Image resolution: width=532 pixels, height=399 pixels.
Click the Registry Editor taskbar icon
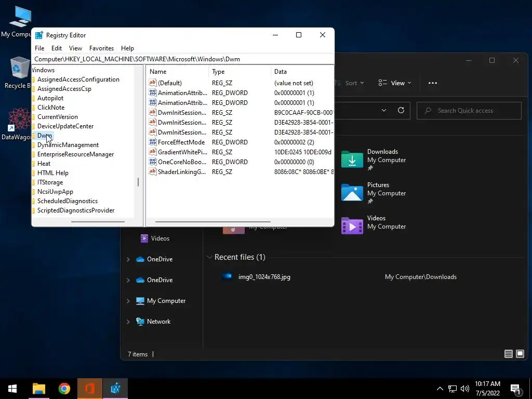click(115, 389)
